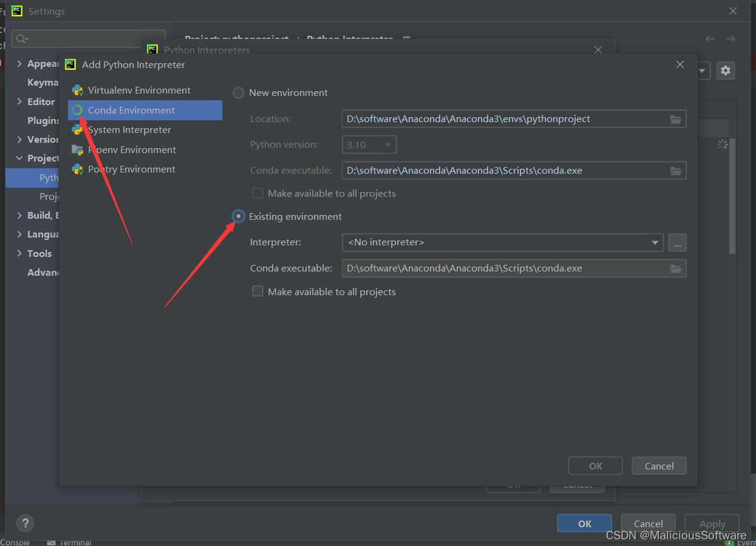756x546 pixels.
Task: Expand the Appearance section in Settings
Action: coord(19,64)
